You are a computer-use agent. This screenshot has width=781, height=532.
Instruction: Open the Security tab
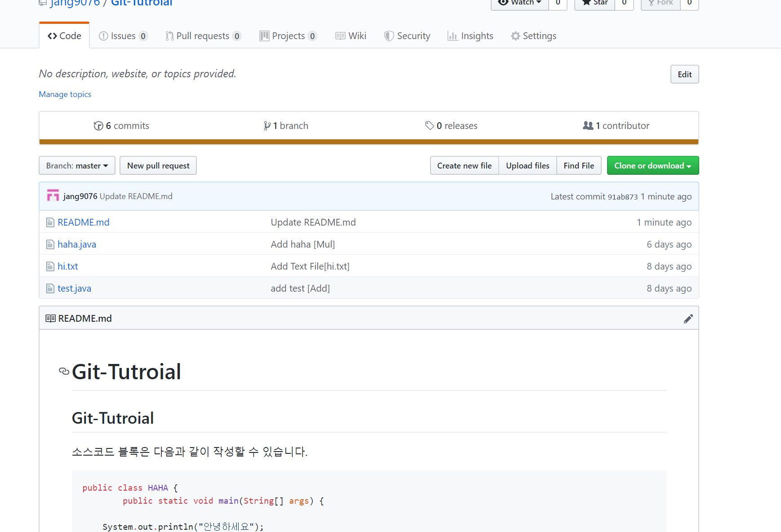407,36
